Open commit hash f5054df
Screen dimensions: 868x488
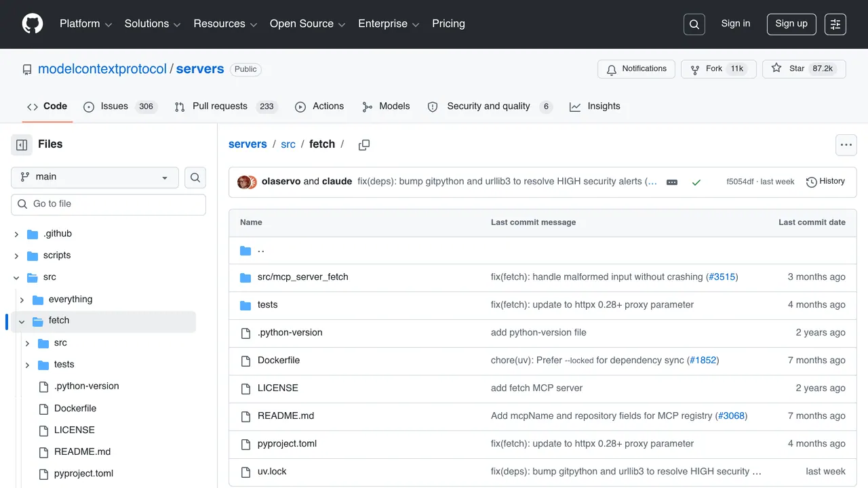pos(740,182)
